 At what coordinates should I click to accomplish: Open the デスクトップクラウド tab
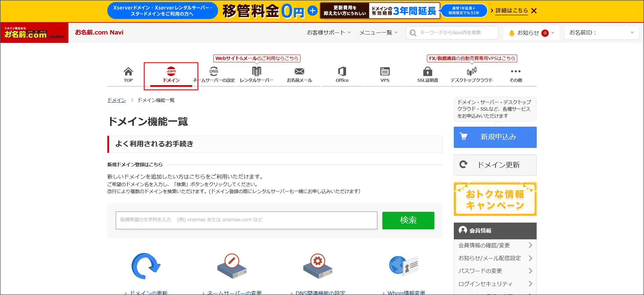pyautogui.click(x=472, y=75)
